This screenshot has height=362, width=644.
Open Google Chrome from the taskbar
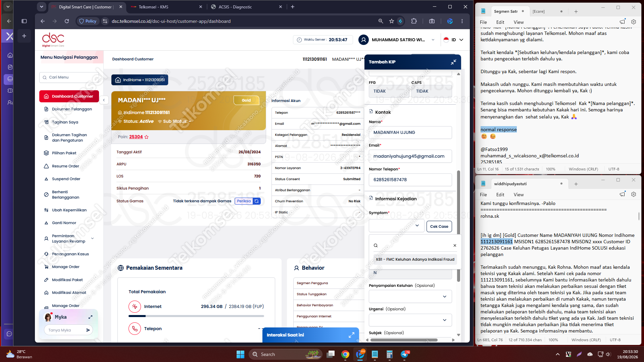[345, 354]
